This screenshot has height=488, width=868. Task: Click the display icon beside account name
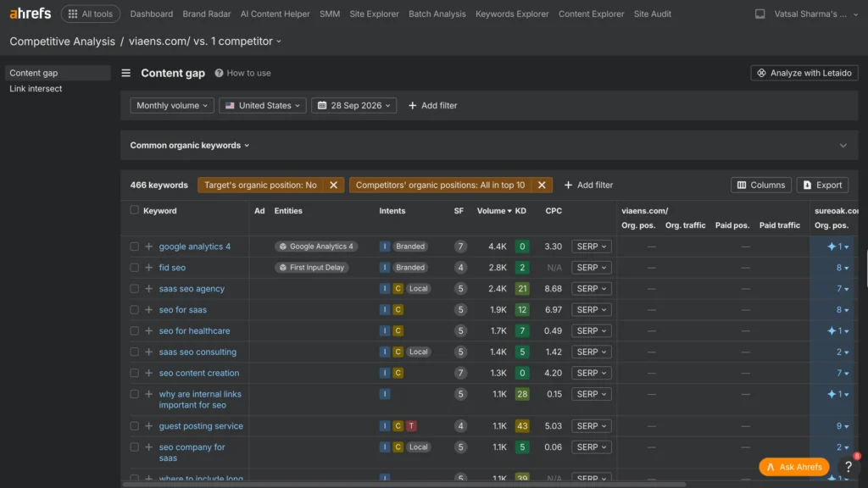coord(759,14)
